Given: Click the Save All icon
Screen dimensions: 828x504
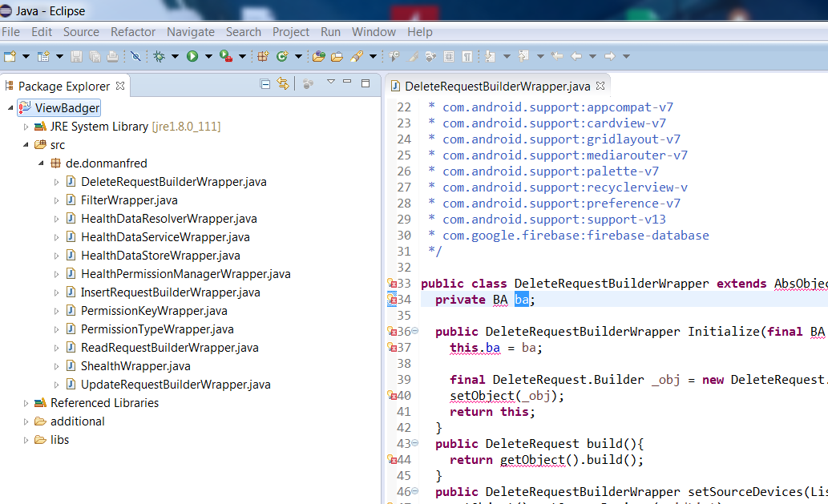Looking at the screenshot, I should 95,56.
